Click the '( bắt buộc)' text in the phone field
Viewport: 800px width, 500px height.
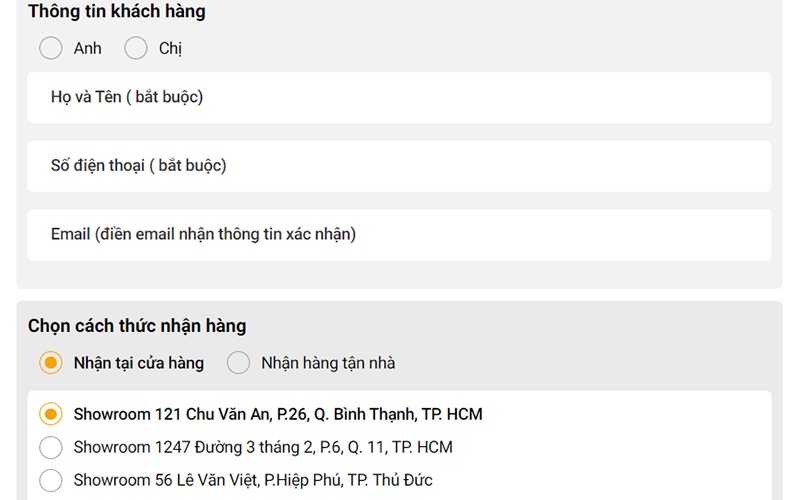click(x=188, y=166)
